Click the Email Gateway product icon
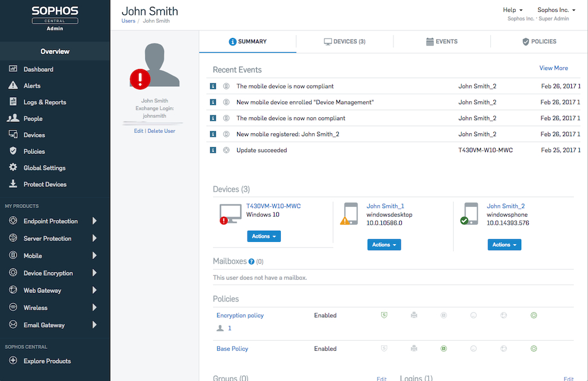The width and height of the screenshot is (588, 381). click(13, 324)
